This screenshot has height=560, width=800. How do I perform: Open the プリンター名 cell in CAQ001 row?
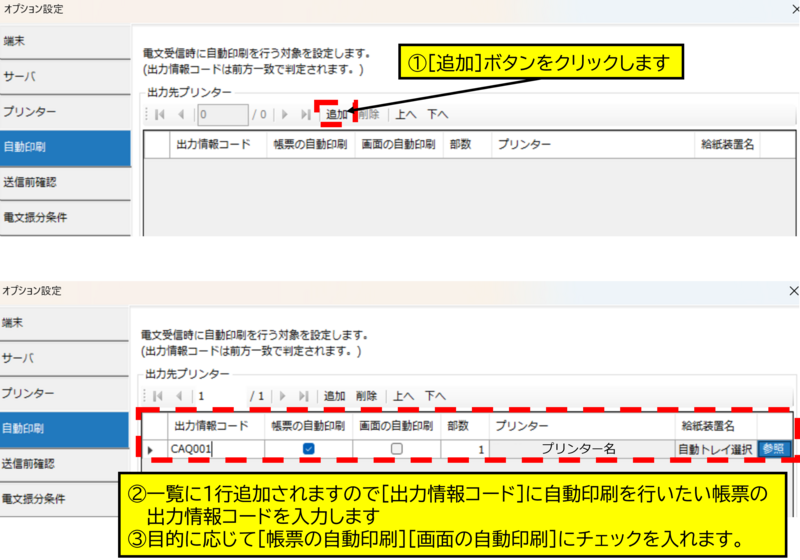point(582,450)
